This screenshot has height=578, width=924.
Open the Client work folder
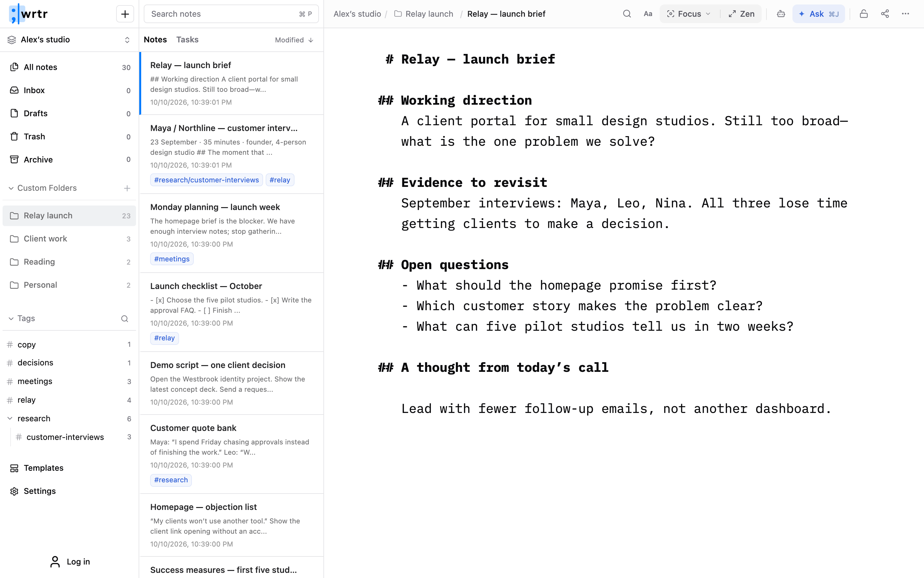[70, 239]
